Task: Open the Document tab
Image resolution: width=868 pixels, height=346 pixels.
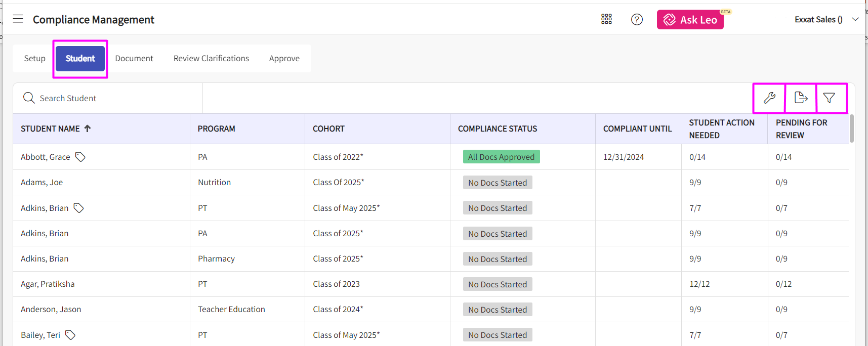Action: [x=134, y=59]
